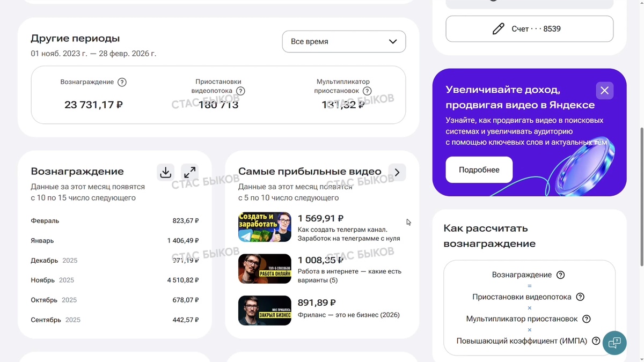Open help for Приостановки видеопотока formula row
Image resolution: width=644 pixels, height=362 pixels.
(x=580, y=296)
